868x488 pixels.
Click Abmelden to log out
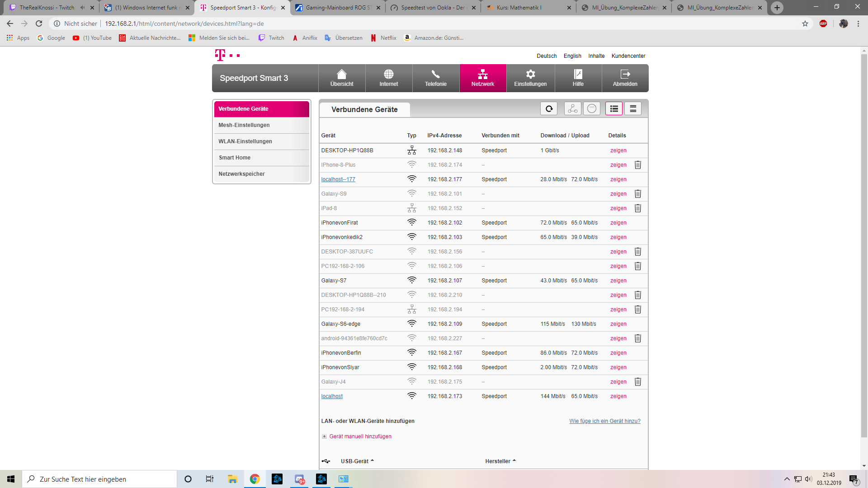(x=625, y=78)
